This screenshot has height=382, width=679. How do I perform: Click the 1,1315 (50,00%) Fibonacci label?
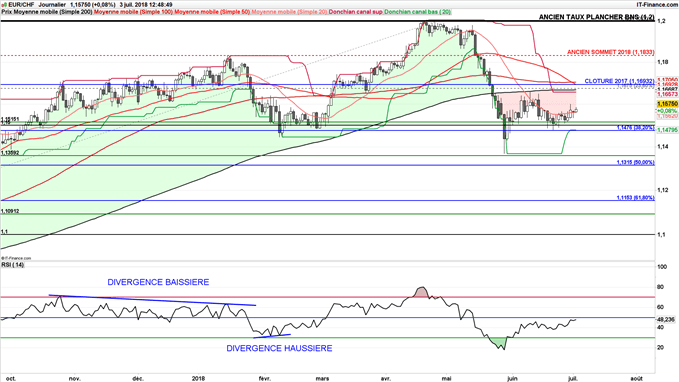click(x=635, y=162)
